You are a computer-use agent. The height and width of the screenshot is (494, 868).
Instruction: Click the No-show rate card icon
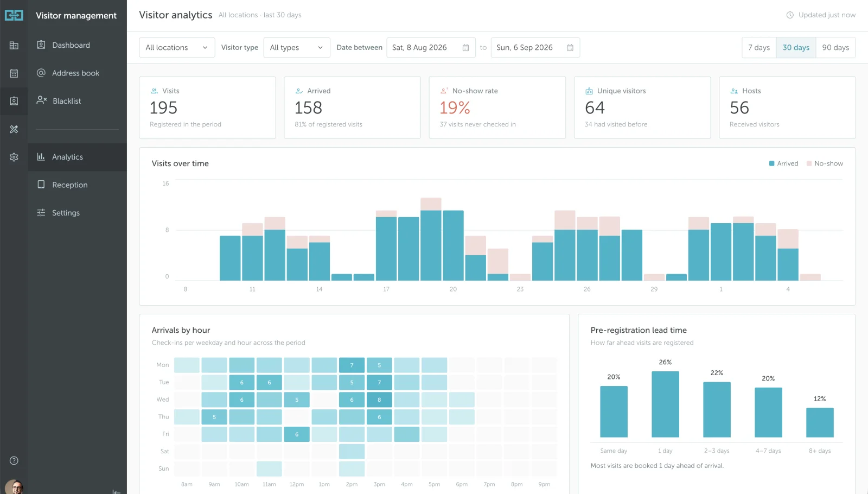pyautogui.click(x=444, y=91)
